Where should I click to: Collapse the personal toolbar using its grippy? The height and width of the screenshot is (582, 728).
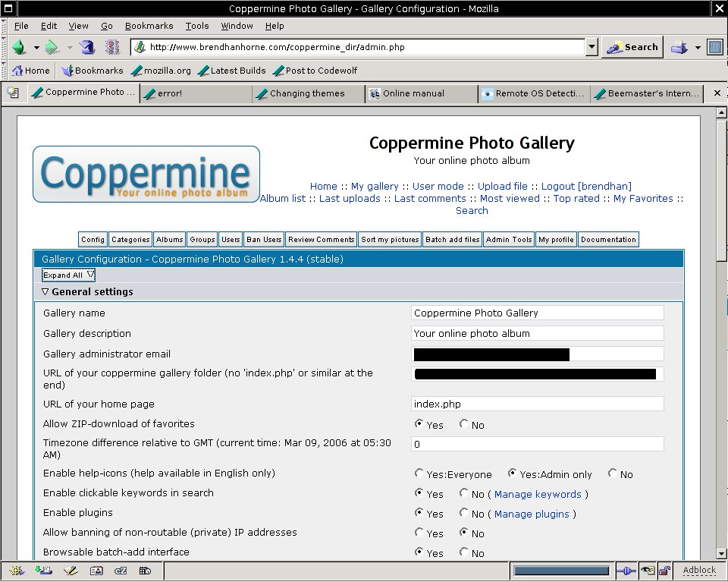[3, 71]
